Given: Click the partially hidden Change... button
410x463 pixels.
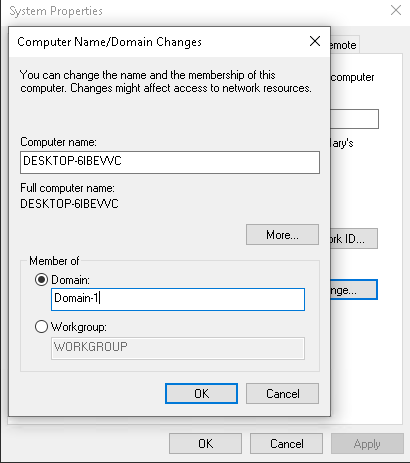Looking at the screenshot, I should coord(354,290).
